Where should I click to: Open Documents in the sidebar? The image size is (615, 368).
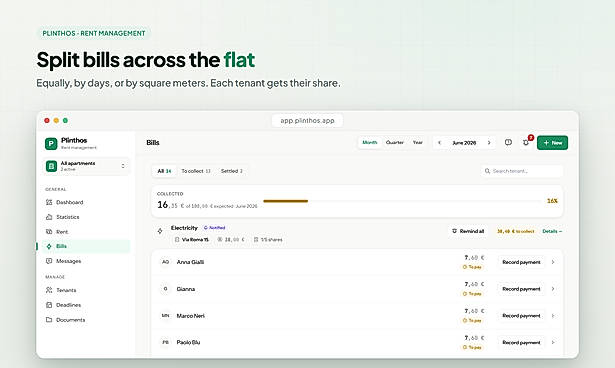[86, 320]
